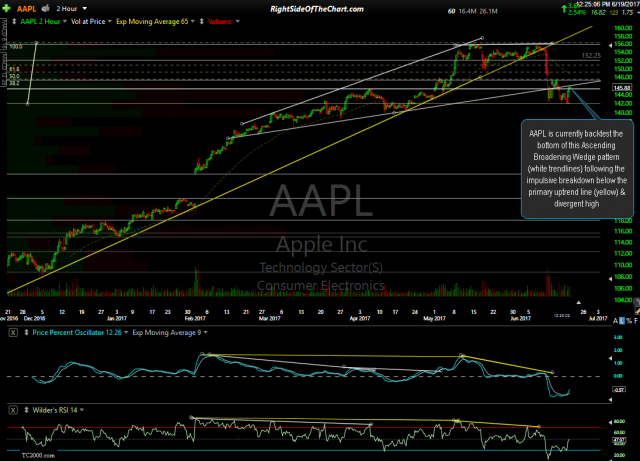The height and width of the screenshot is (461, 640).
Task: Select the 100.0 Fibonacci level label
Action: click(x=16, y=47)
